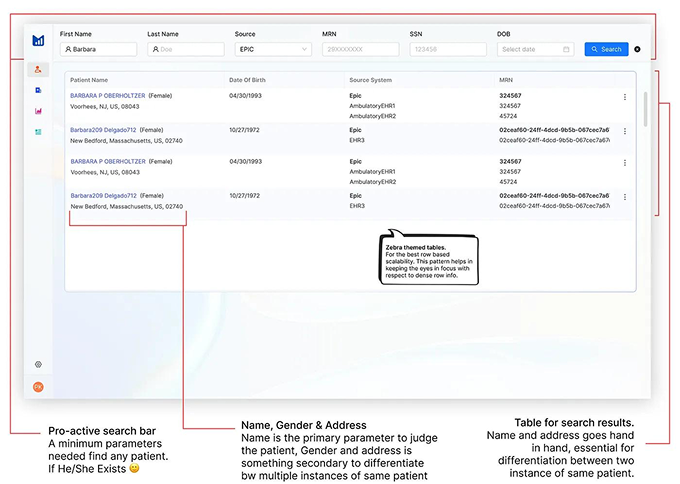
Task: Open the DOB Select date picker
Action: pyautogui.click(x=536, y=49)
